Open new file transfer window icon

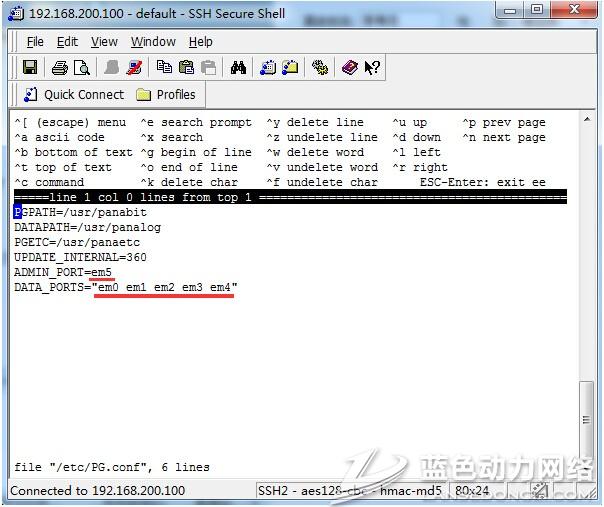coord(290,68)
